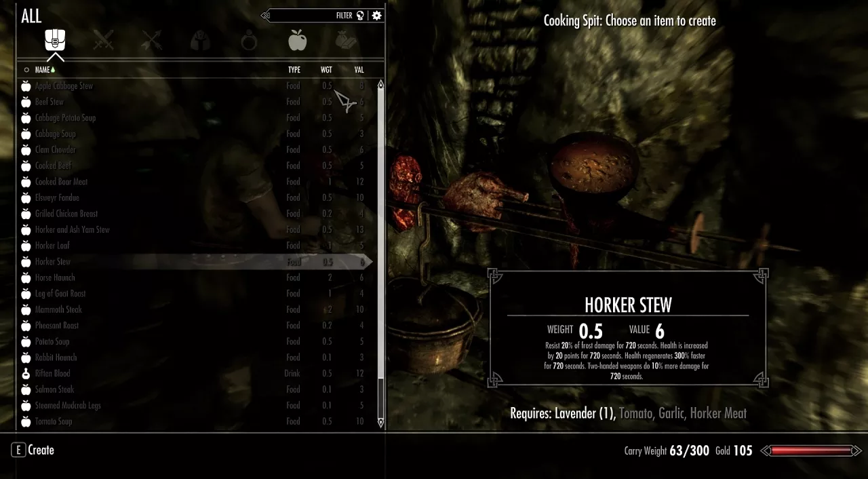Click the Tomato ingredient in Requires

(635, 413)
